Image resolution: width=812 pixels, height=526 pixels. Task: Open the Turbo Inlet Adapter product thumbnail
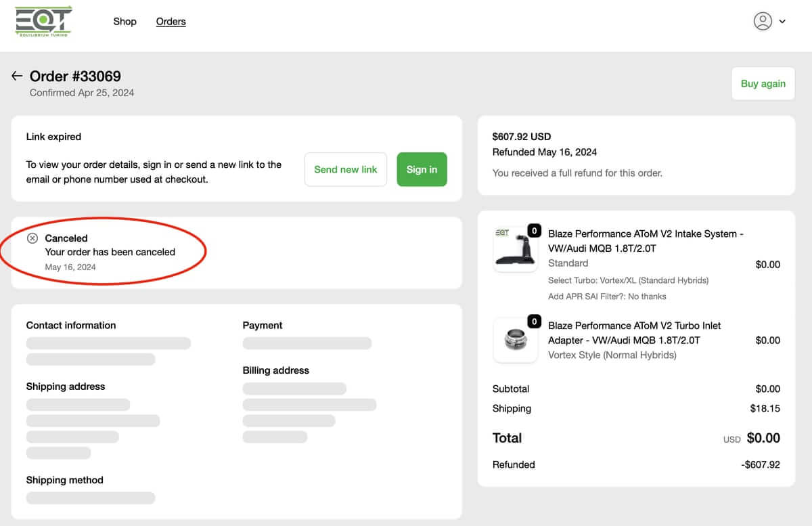pyautogui.click(x=515, y=341)
